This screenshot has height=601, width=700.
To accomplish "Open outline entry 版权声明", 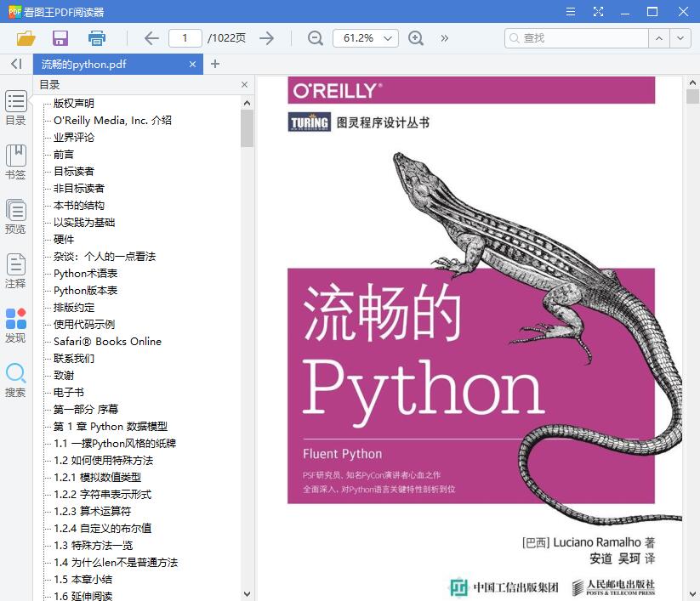I will tap(74, 104).
